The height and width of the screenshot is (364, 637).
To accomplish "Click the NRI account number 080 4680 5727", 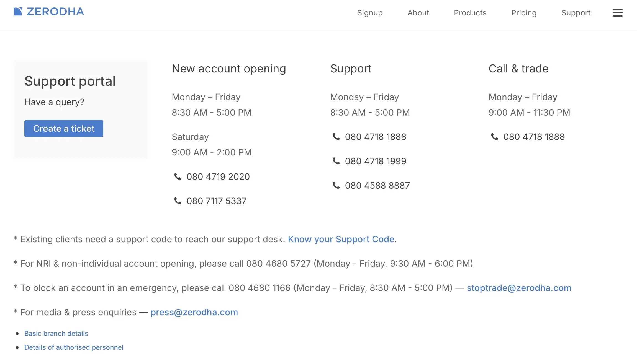I will click(x=279, y=264).
